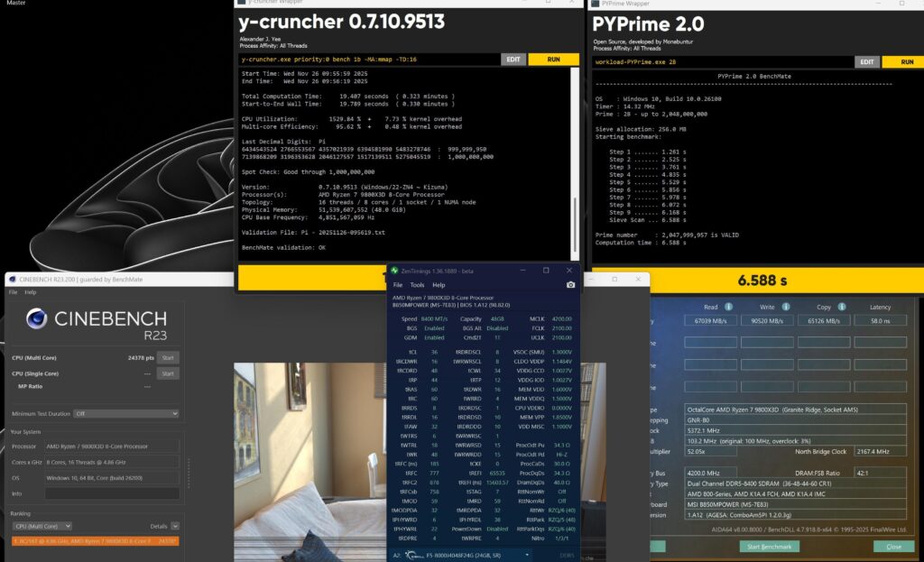
Task: Click the 58.0 ns latency value
Action: pos(880,321)
